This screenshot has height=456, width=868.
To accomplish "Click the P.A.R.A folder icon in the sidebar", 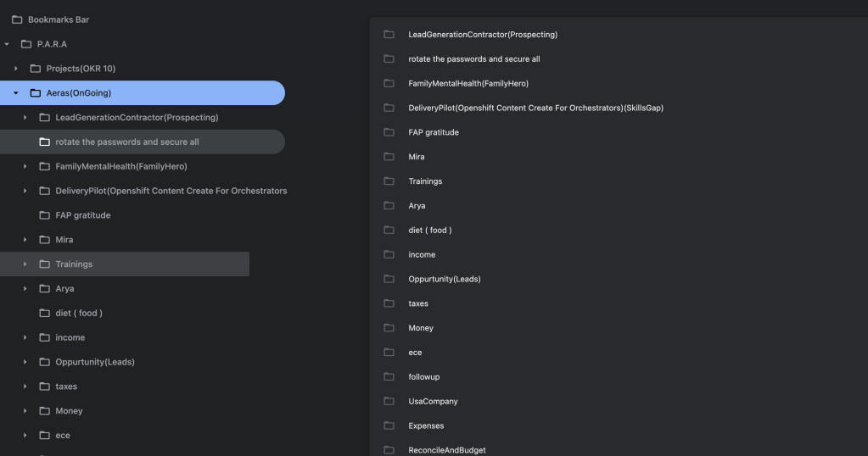I will click(x=26, y=44).
